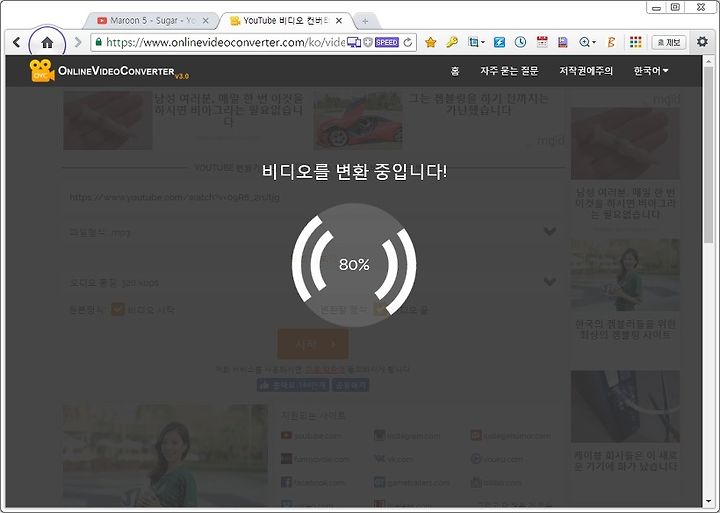
Task: Click the 80% conversion progress circle
Action: (354, 265)
